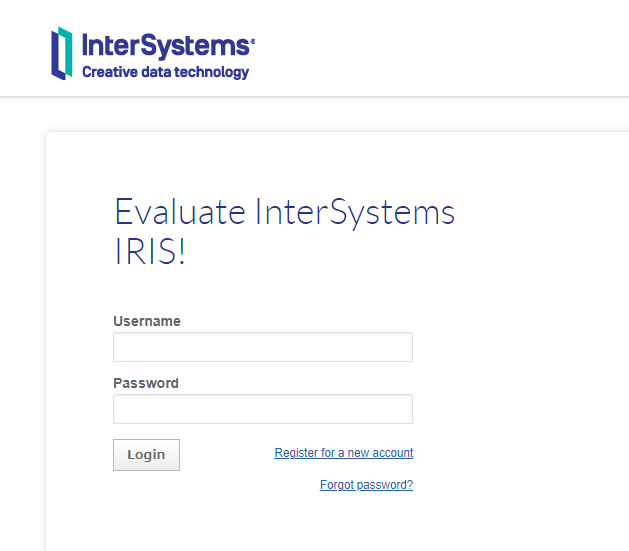Open the Forgot password? link
629x551 pixels.
(x=366, y=485)
